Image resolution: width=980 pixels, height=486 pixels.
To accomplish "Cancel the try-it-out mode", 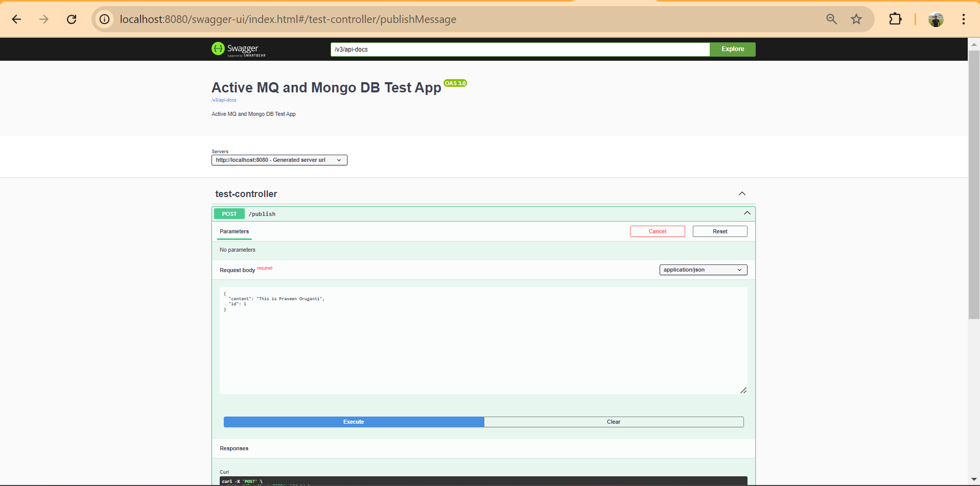I will pos(658,232).
